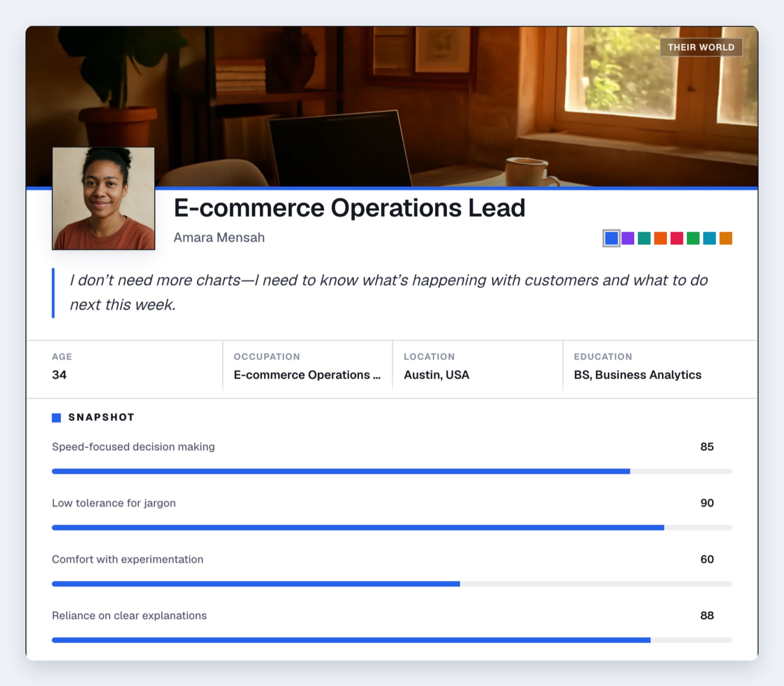Image resolution: width=784 pixels, height=686 pixels.
Task: Click the score 85
Action: point(707,447)
